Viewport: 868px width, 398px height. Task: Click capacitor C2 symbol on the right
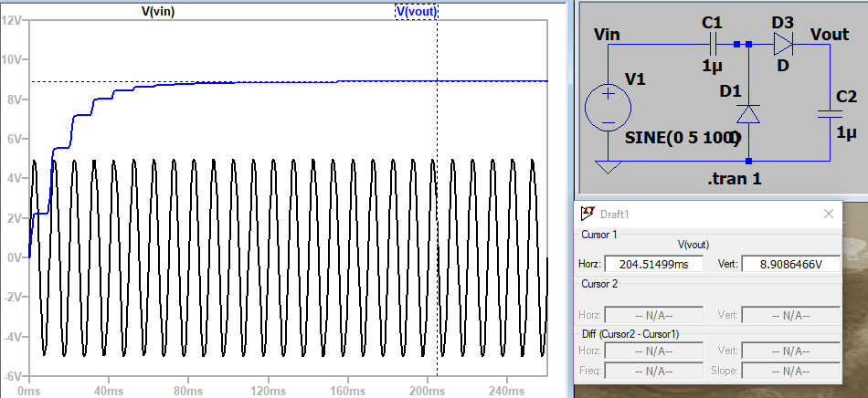coord(829,114)
